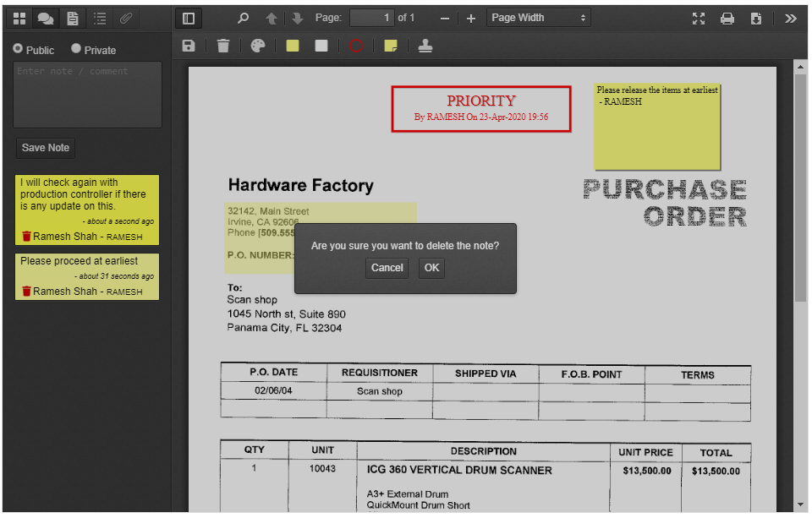Select the sticky note tool in toolbar
The width and height of the screenshot is (812, 518).
pos(391,46)
